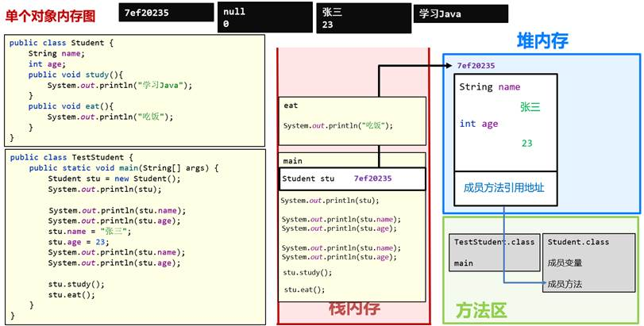
Task: Click the 成员方法引用地址 label
Action: (504, 188)
